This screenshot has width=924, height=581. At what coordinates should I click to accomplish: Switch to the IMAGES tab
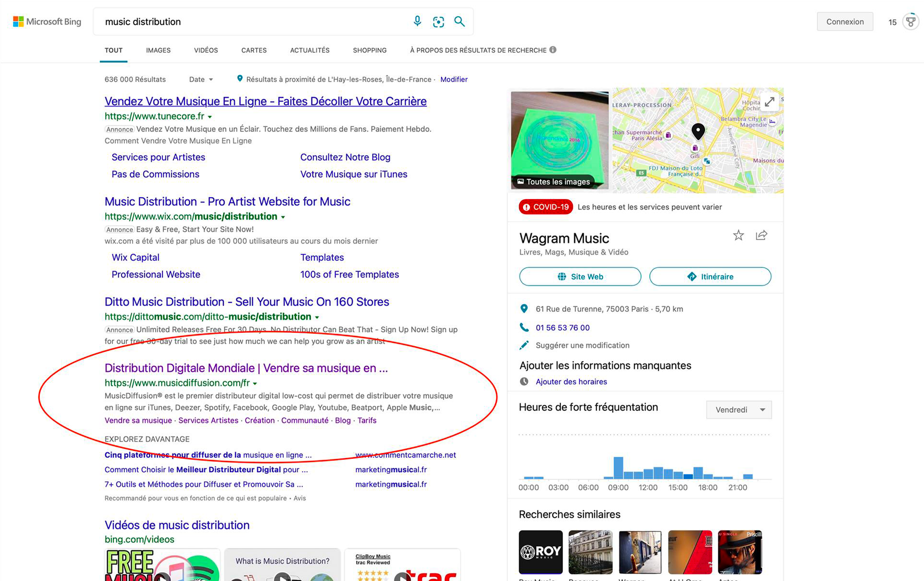tap(158, 50)
